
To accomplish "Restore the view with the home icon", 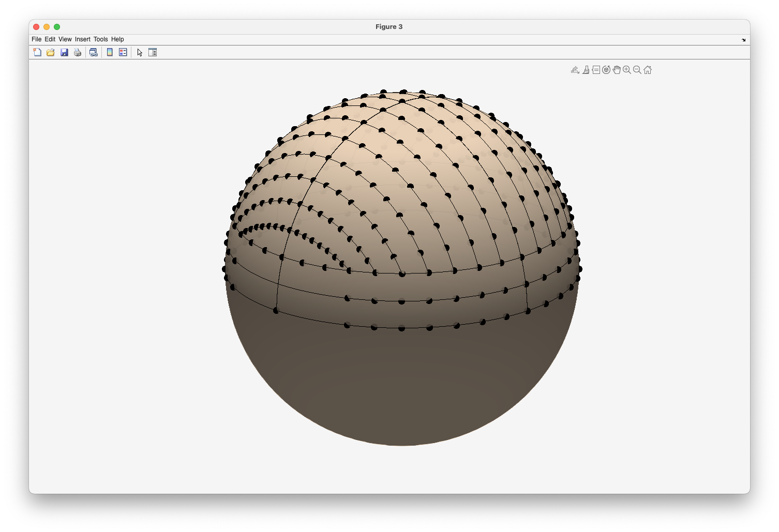I will click(x=648, y=70).
